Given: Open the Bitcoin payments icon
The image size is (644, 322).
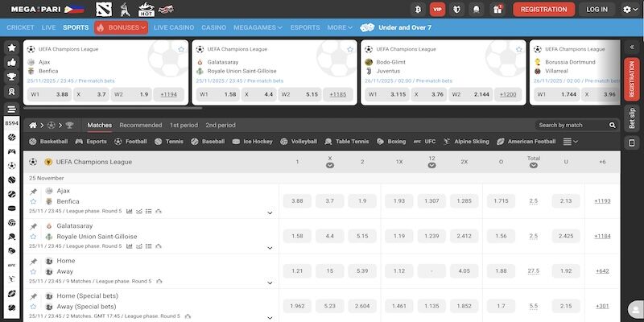Looking at the screenshot, I should pyautogui.click(x=418, y=9).
